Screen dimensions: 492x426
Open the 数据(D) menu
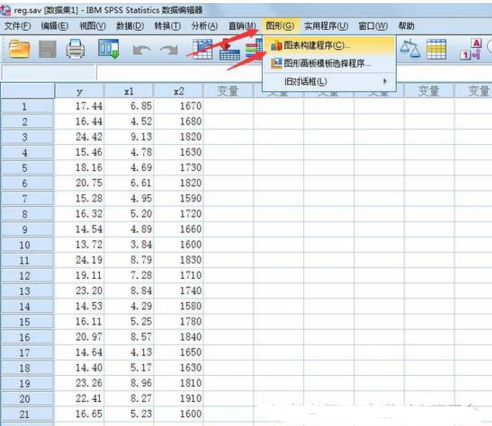coord(130,26)
